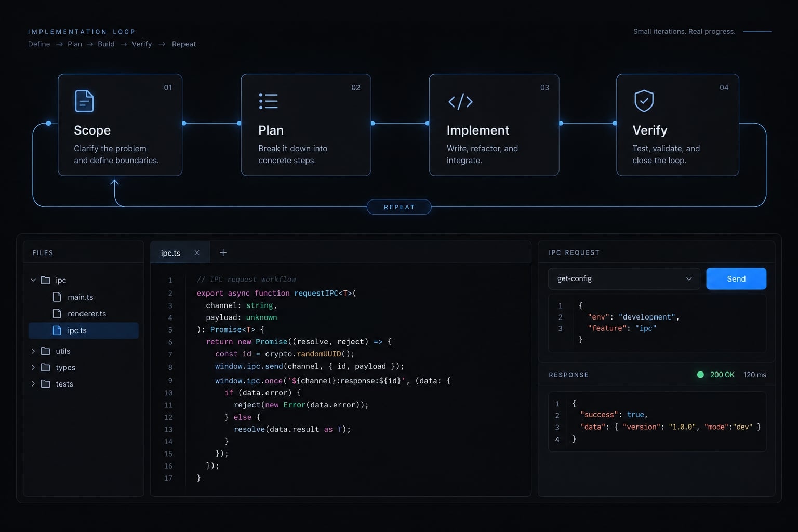This screenshot has width=798, height=532.
Task: Click the "success": true response line
Action: (614, 415)
